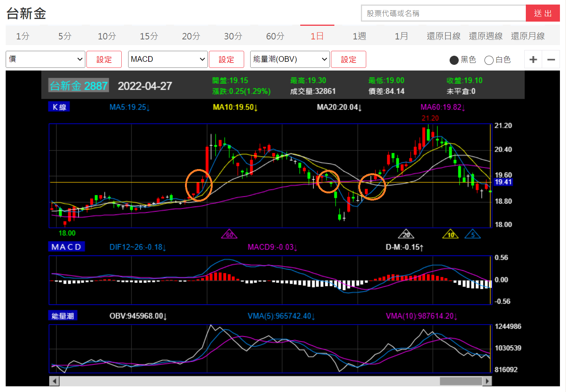
Task: Click the VMA(10):987614.20 value
Action: 422,316
